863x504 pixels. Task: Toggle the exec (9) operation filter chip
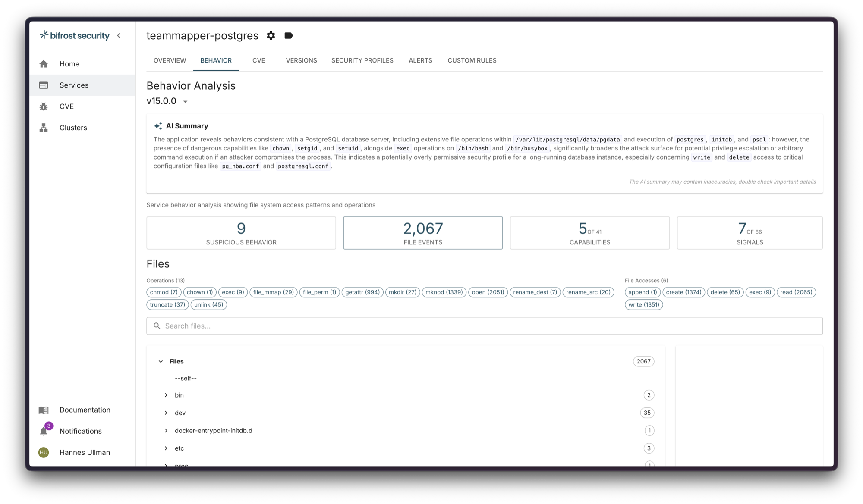coord(233,292)
